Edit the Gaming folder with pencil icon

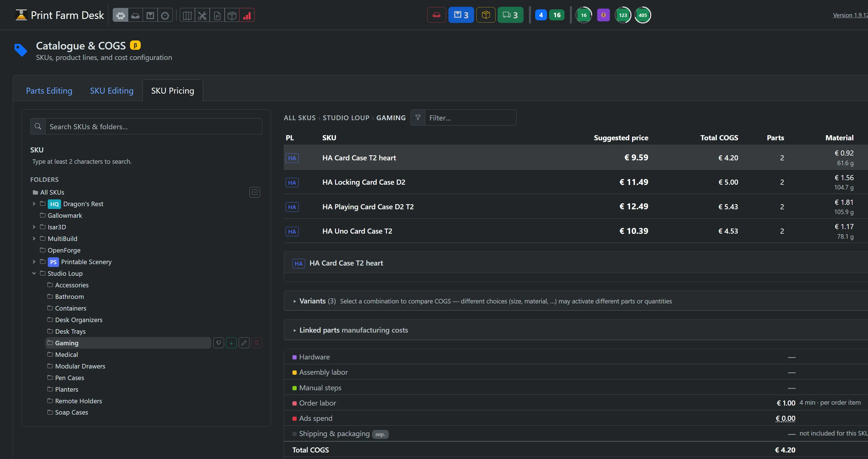(x=244, y=343)
